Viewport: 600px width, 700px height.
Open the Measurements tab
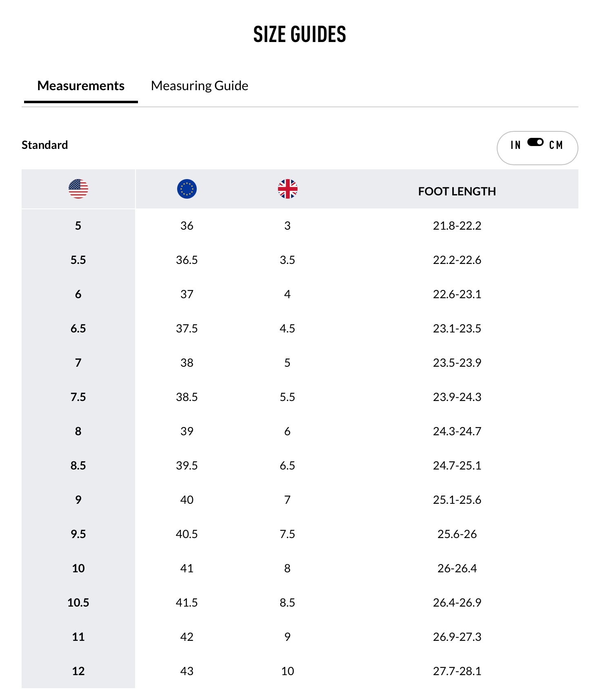click(81, 86)
